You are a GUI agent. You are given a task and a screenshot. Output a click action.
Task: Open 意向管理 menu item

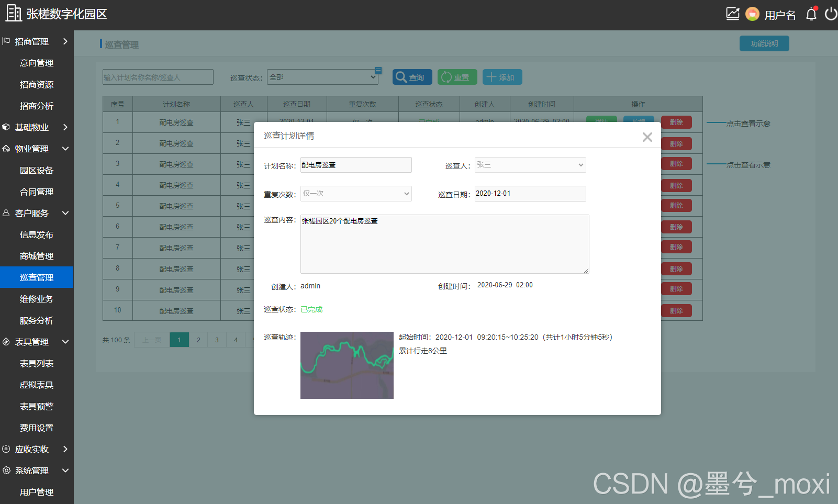tap(37, 63)
